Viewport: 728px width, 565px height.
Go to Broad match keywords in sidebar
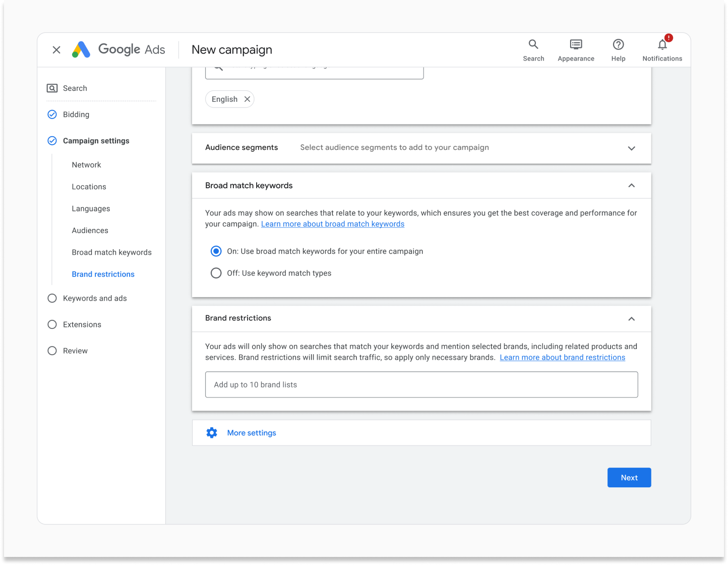point(111,252)
